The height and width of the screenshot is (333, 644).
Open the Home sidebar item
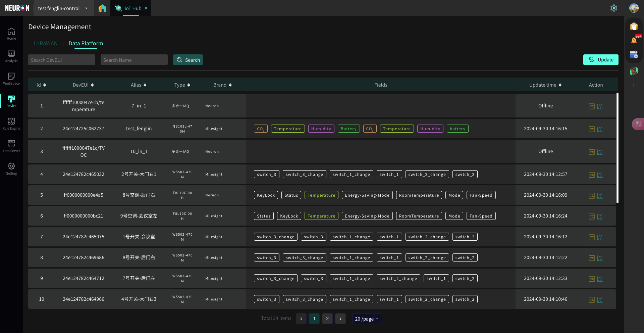tap(11, 34)
